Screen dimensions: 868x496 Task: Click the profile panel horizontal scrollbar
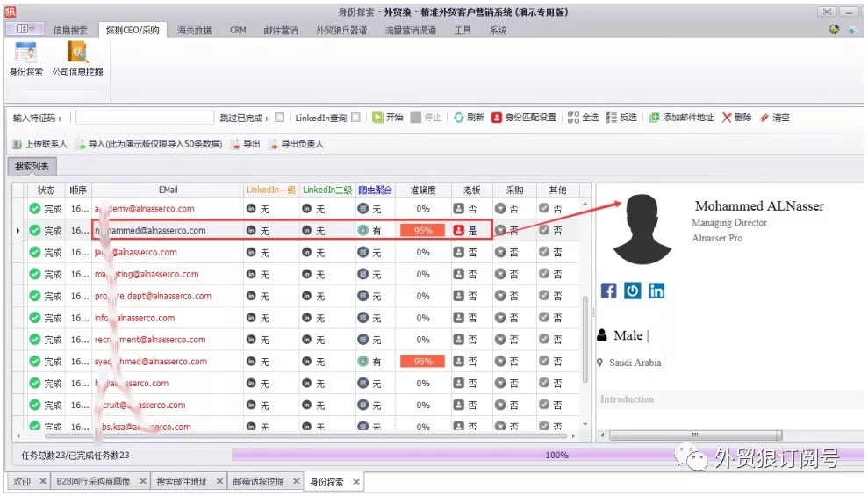[695, 435]
